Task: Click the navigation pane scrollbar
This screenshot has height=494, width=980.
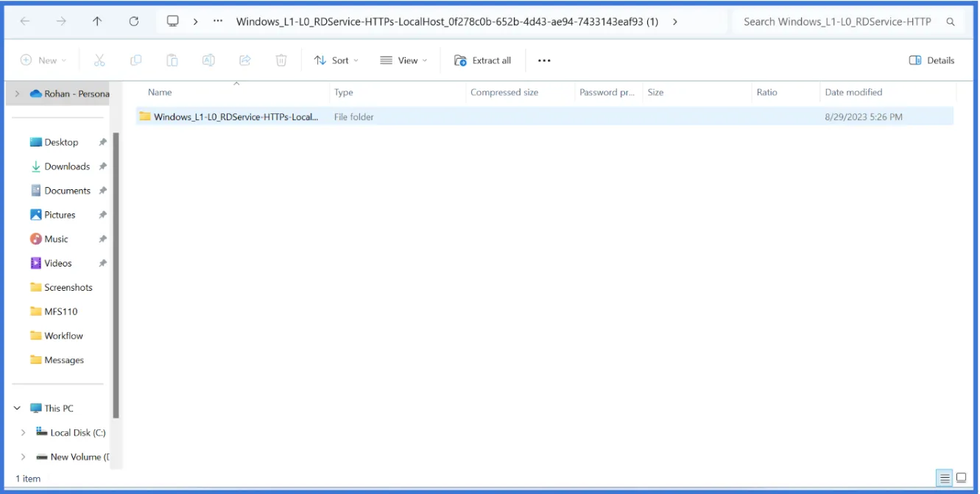Action: coord(116,272)
